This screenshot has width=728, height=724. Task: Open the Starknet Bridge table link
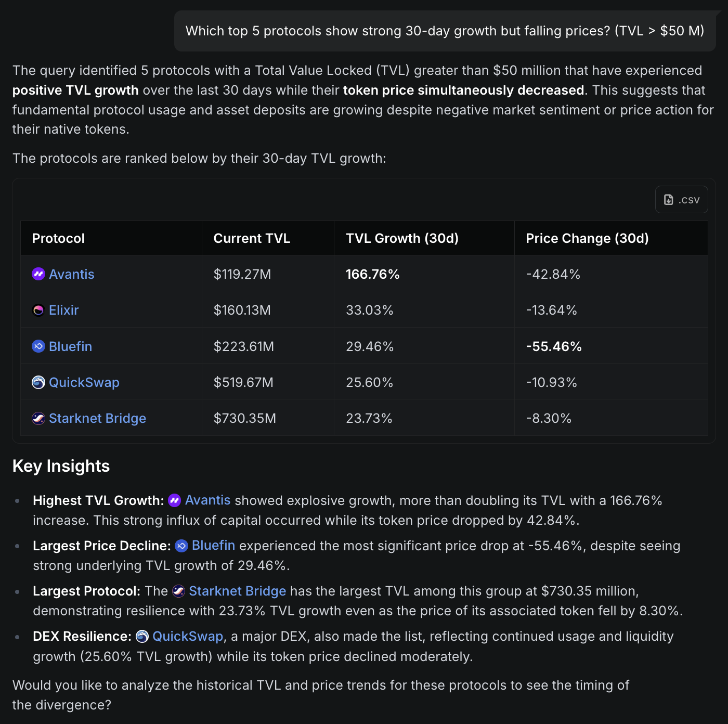pyautogui.click(x=98, y=419)
